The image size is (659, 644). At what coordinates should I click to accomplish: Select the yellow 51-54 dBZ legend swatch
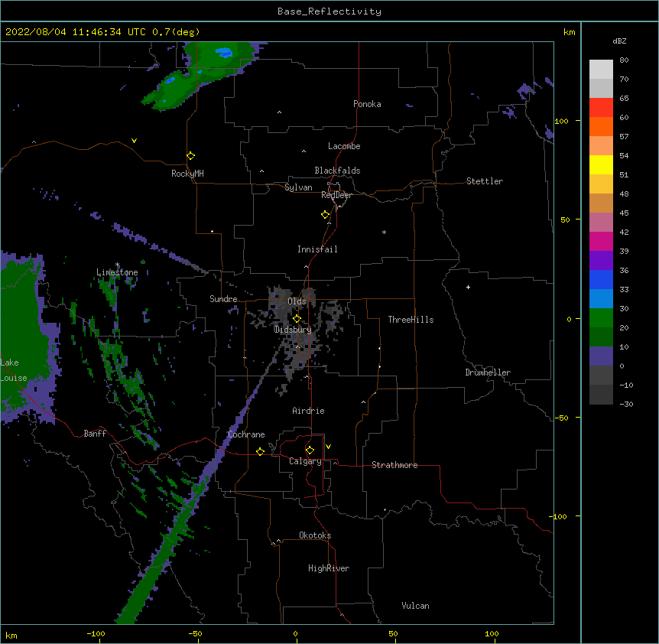(601, 164)
